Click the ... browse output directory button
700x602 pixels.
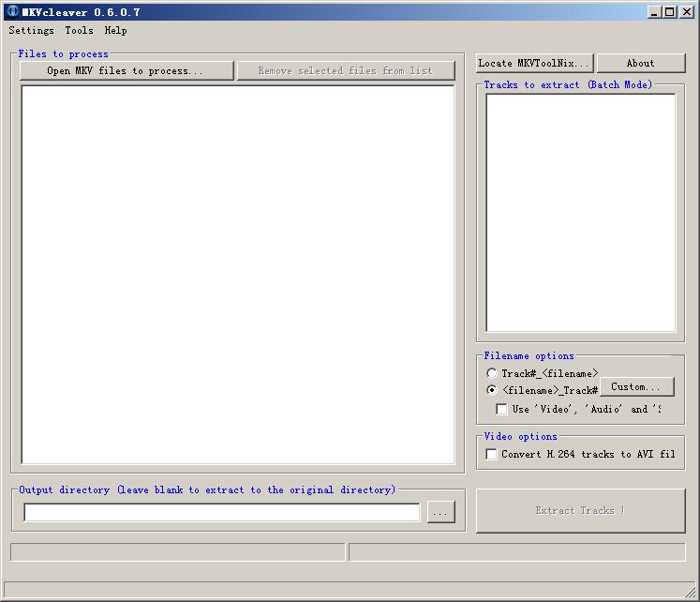pyautogui.click(x=441, y=512)
